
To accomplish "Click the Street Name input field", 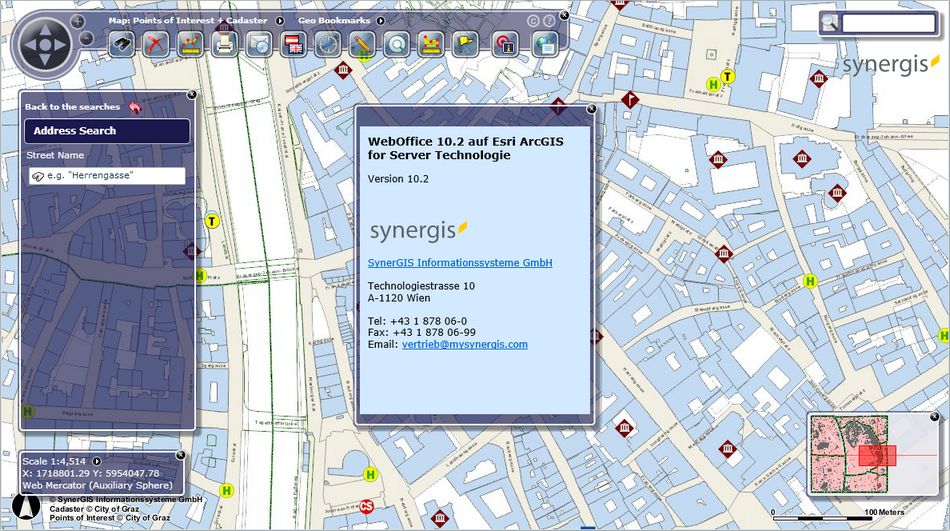I will click(x=107, y=176).
